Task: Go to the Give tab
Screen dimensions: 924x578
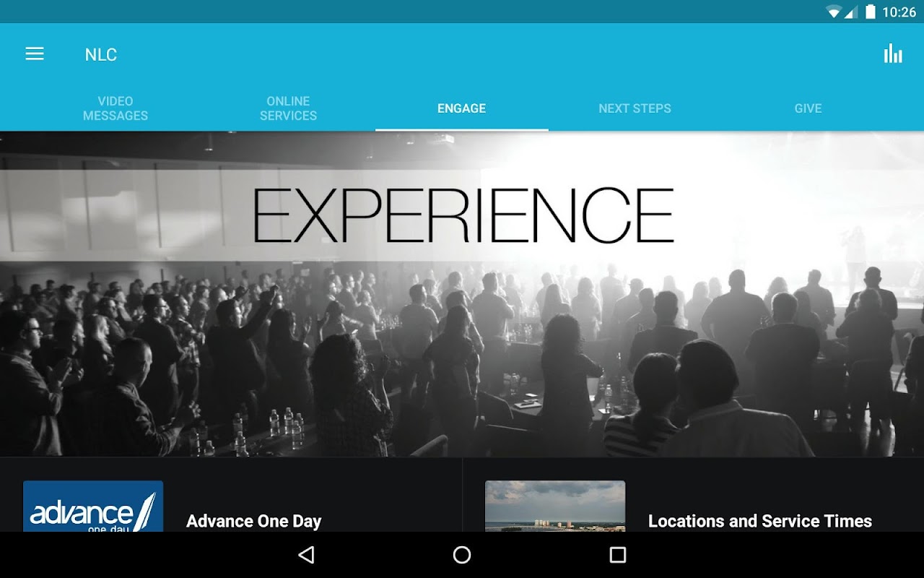Action: point(808,108)
